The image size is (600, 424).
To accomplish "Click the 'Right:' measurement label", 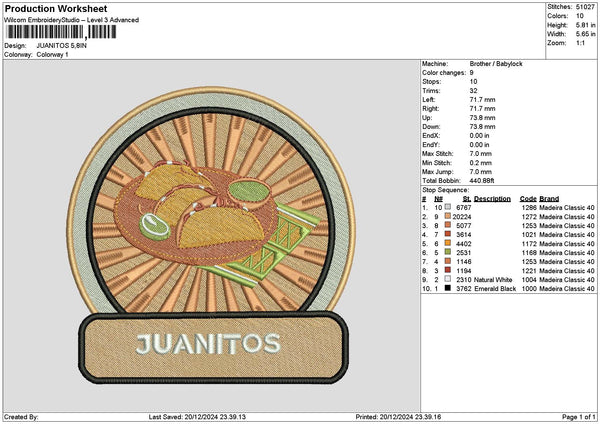I will 430,109.
